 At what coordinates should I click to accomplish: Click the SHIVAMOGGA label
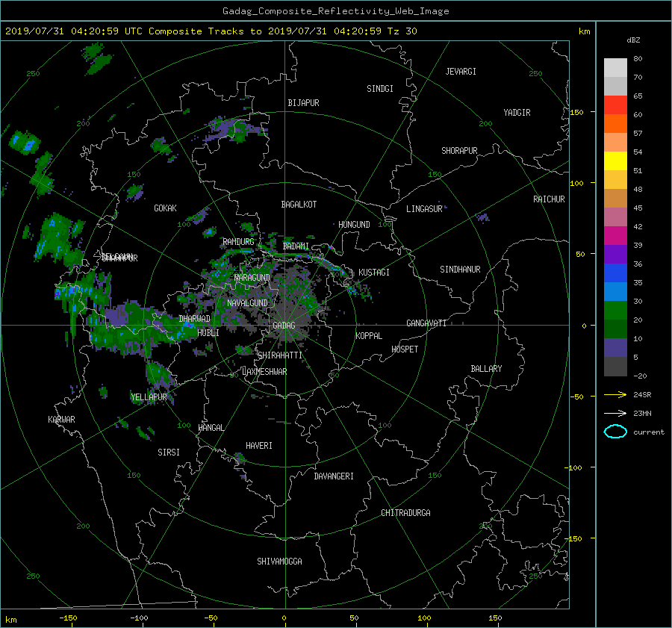pyautogui.click(x=279, y=562)
